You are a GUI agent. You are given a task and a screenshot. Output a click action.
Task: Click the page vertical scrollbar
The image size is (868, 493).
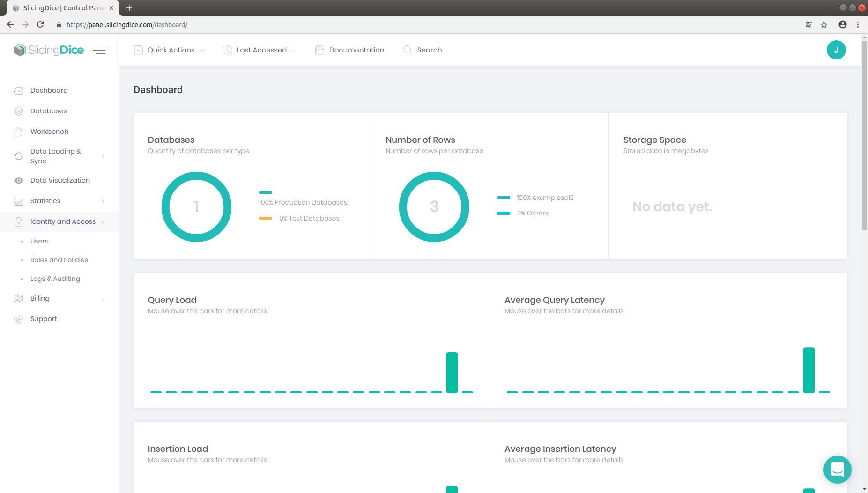tap(864, 136)
